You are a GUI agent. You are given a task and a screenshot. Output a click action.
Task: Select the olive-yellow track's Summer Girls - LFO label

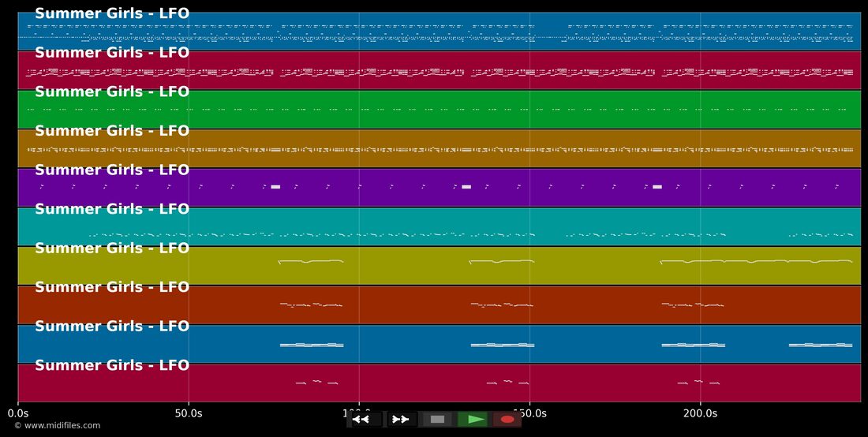(112, 248)
